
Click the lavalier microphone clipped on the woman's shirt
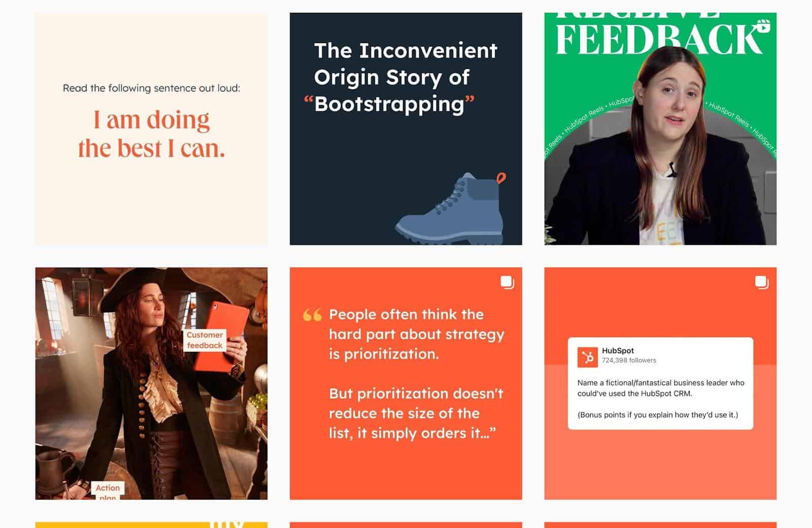[x=672, y=170]
